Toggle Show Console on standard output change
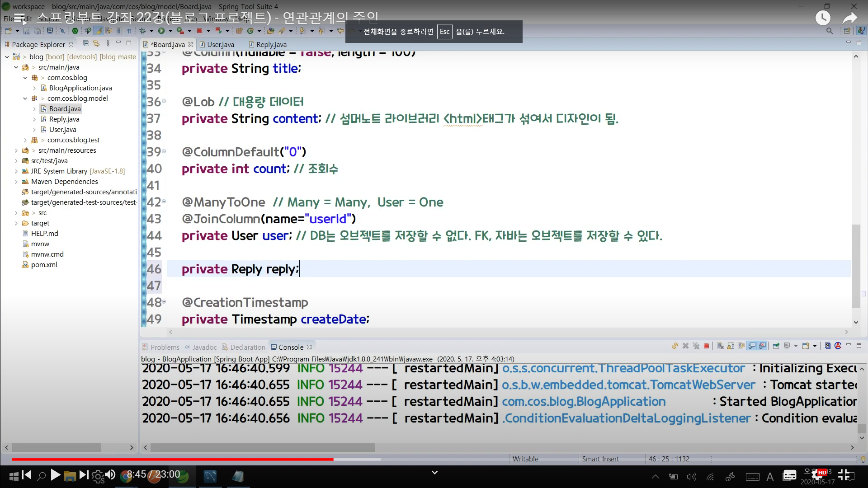Image resolution: width=868 pixels, height=488 pixels. (752, 346)
